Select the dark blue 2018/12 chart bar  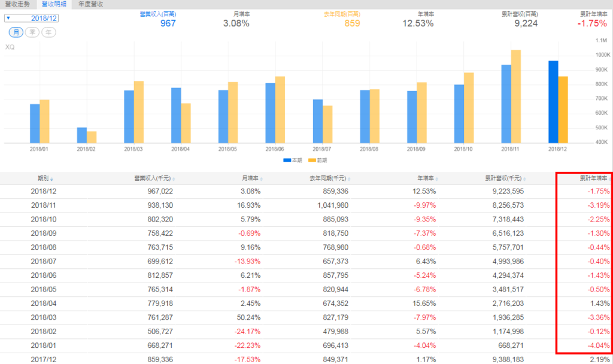point(553,102)
